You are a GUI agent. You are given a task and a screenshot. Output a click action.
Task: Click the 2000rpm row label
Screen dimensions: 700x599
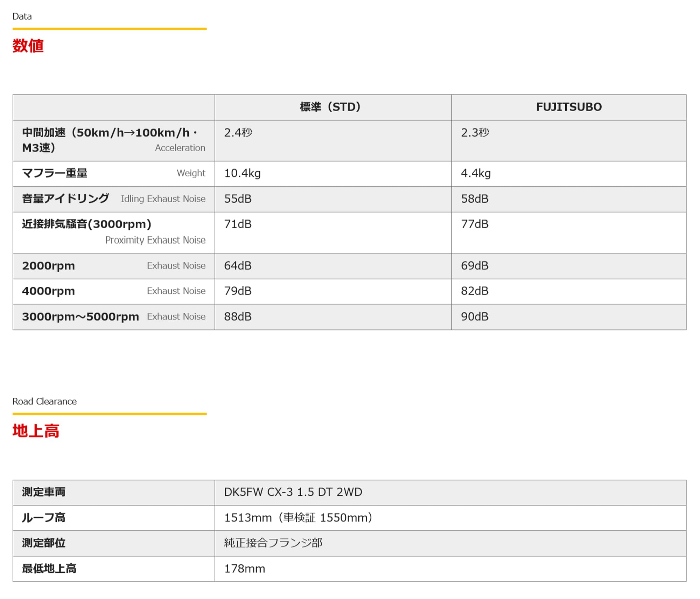[x=48, y=266]
